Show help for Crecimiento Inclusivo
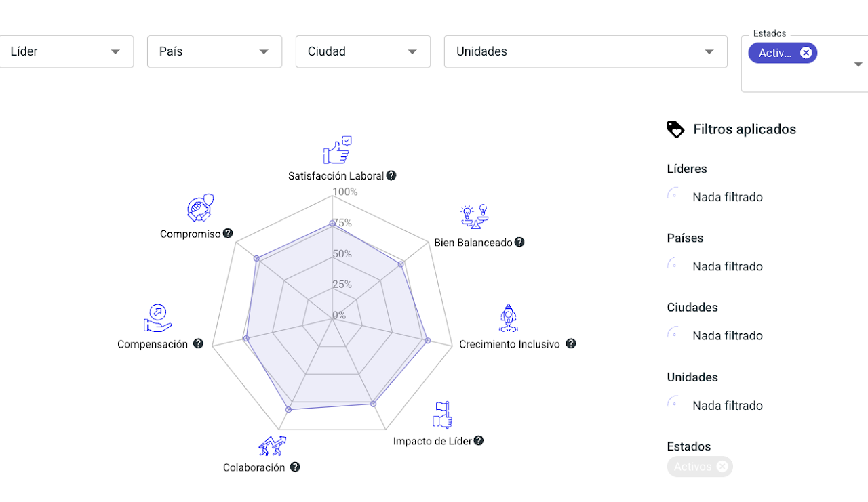868x502 pixels. click(571, 343)
